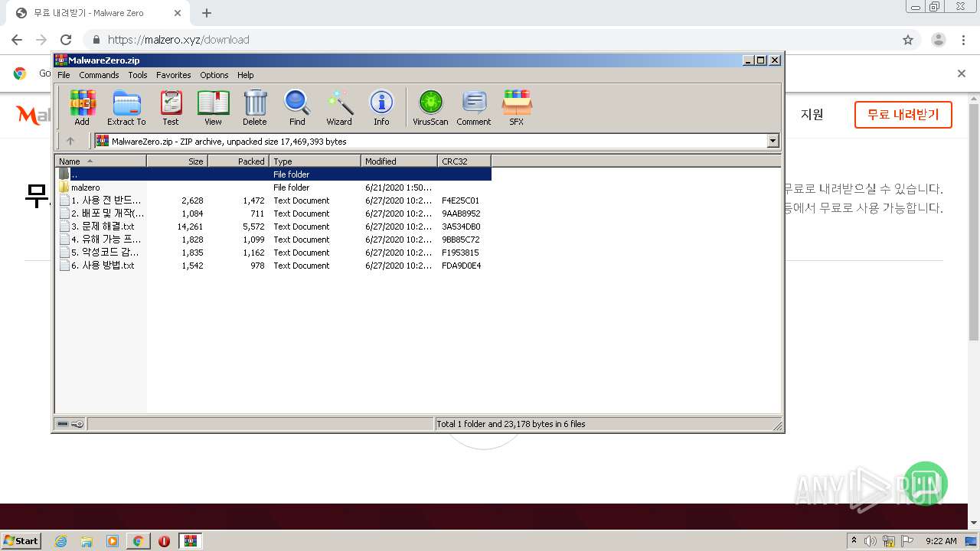This screenshot has width=980, height=551.
Task: Open the 지원 navigation link
Action: coord(812,115)
